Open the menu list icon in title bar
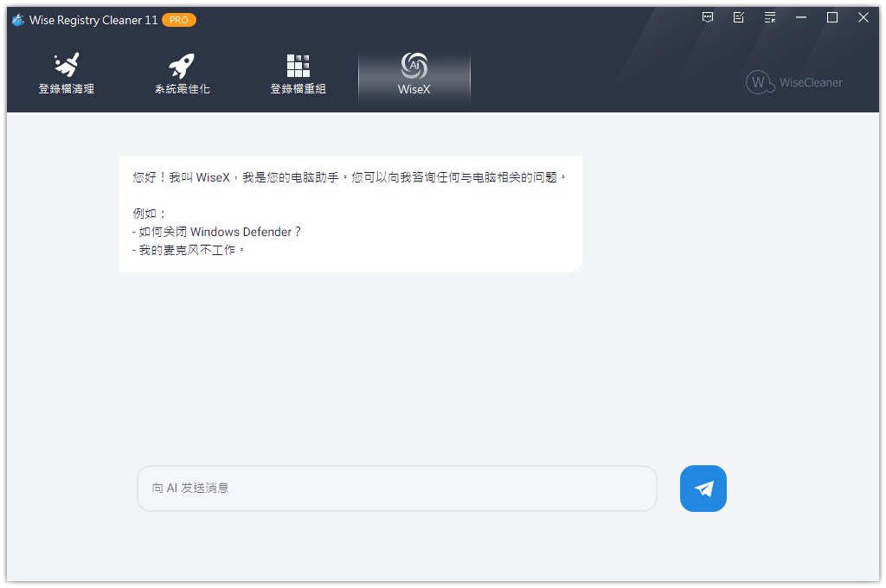The height and width of the screenshot is (588, 886). point(769,17)
